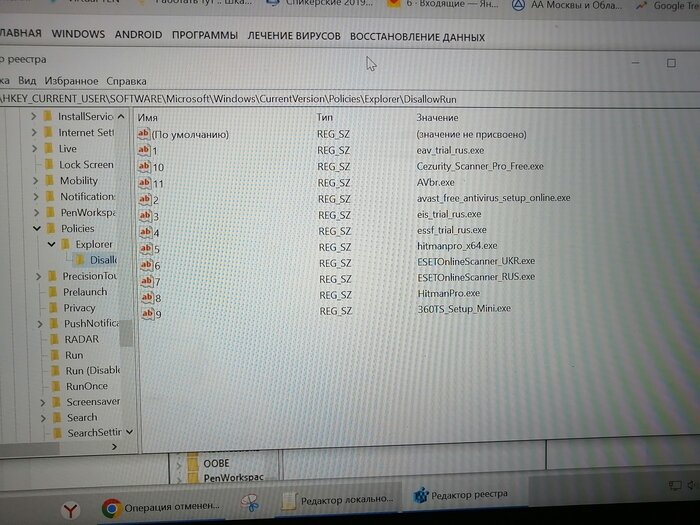Screen dimensions: 700x525
Task: Select the DisallowRun tree key
Action: (x=104, y=260)
